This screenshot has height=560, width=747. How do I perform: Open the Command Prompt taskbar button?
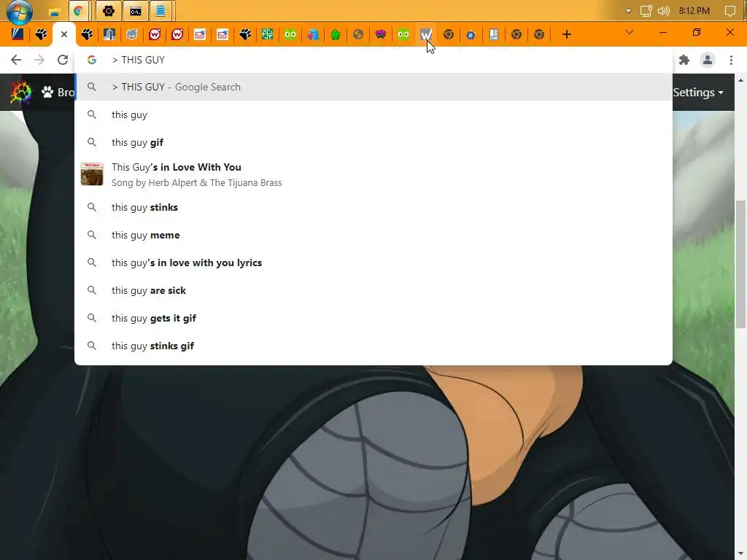pos(135,11)
